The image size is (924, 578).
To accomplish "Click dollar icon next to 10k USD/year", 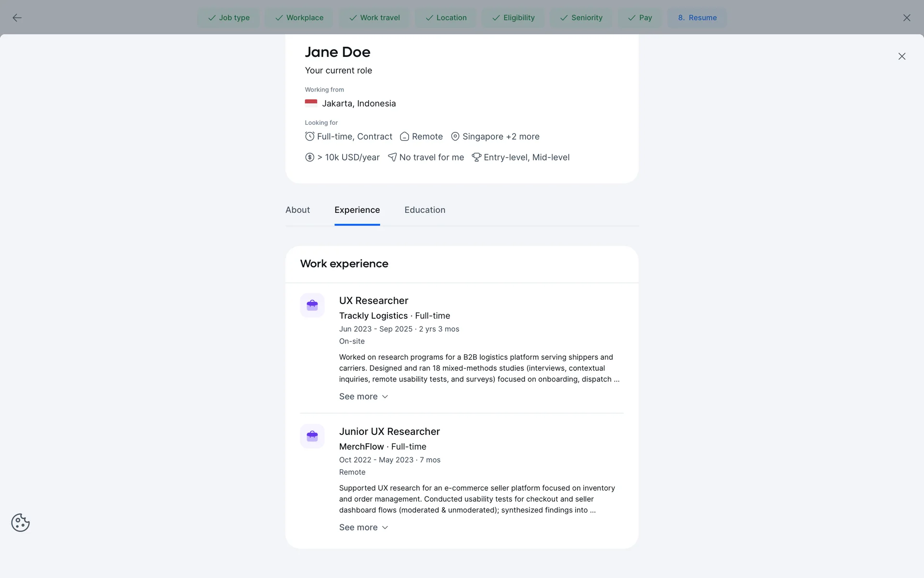I will [309, 157].
